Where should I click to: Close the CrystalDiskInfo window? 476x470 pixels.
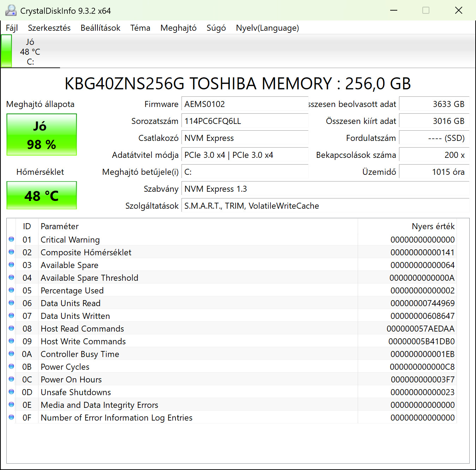pyautogui.click(x=459, y=10)
